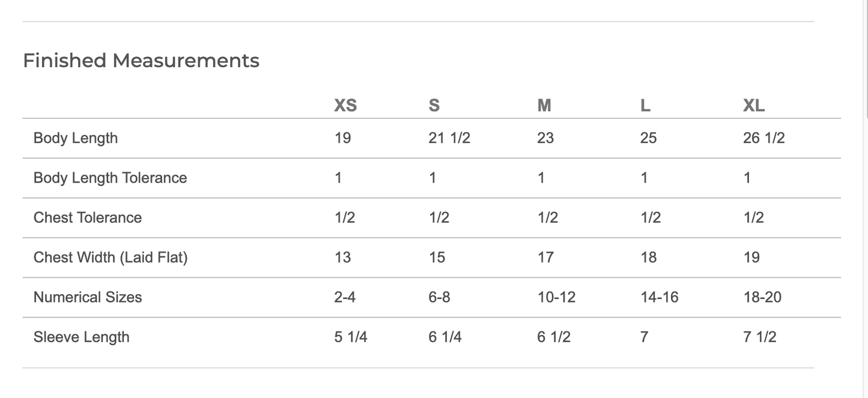Click the 5 1/4 sleeve length cell

(x=351, y=337)
